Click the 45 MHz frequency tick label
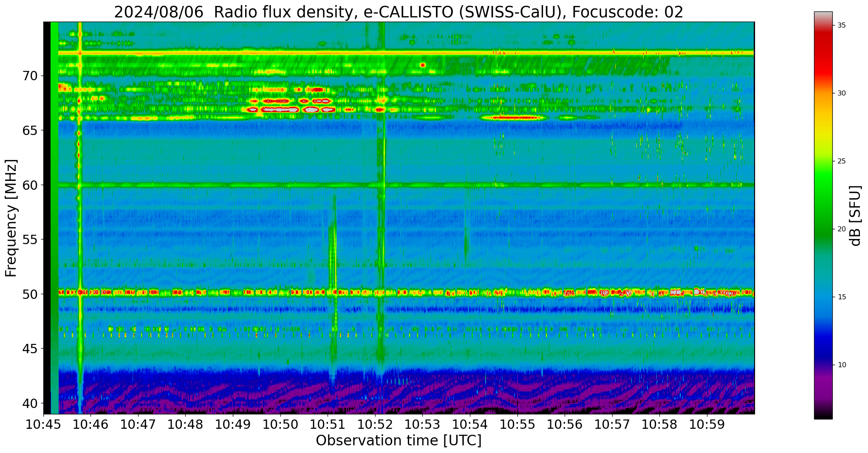Screen dimensions: 868x453 pos(30,349)
